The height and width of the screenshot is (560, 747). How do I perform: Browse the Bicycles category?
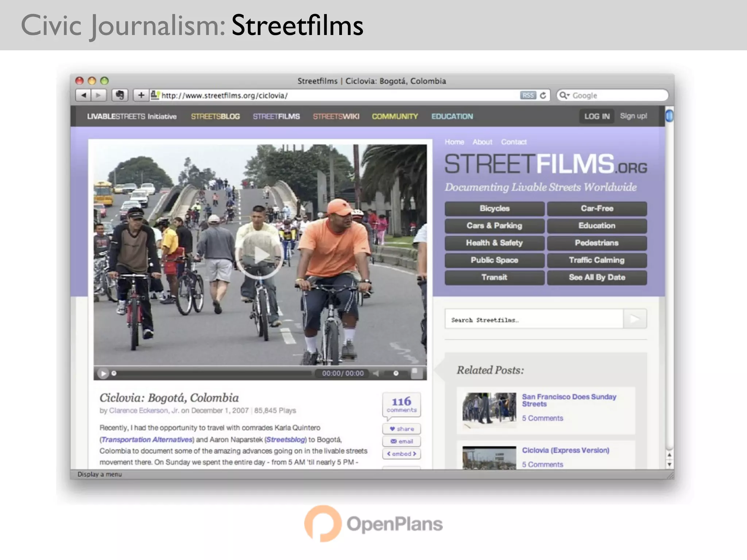tap(495, 209)
